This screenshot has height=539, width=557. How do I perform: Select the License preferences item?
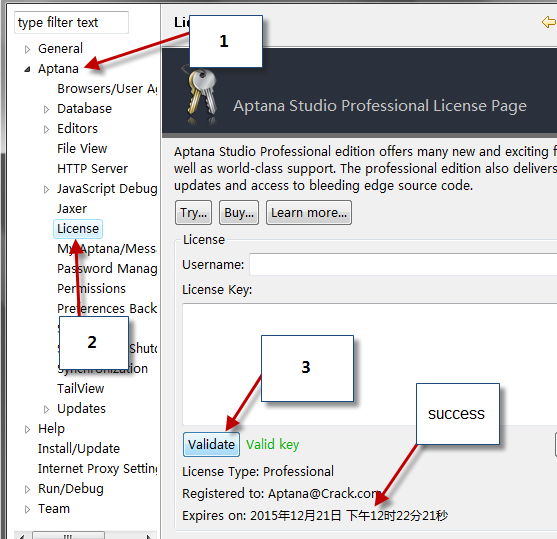point(78,228)
